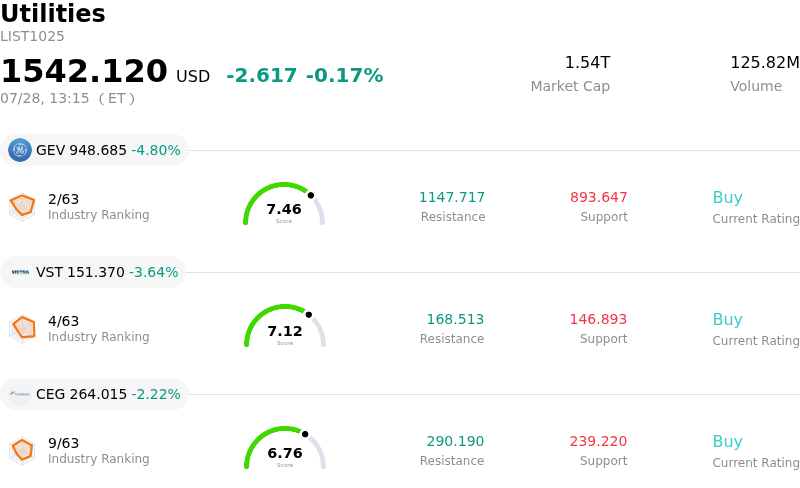
Task: Select CEG resistance value 290.190
Action: pyautogui.click(x=455, y=441)
